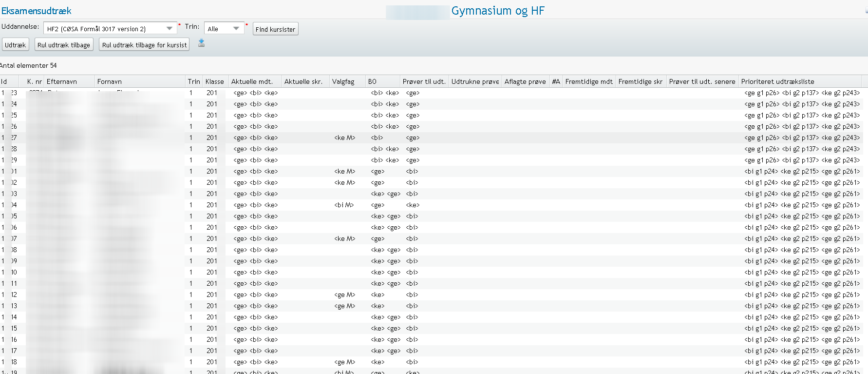Select the <ge M> Valgfag cell in row 13

[345, 306]
